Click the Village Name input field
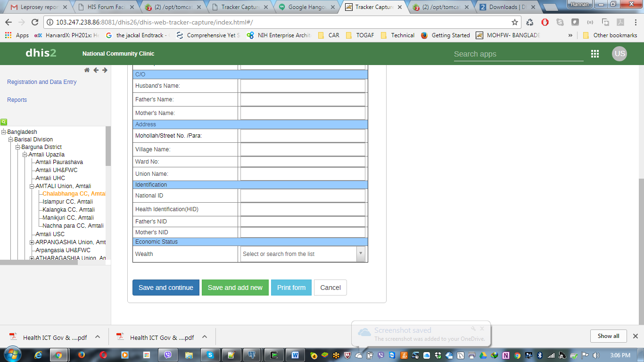Viewport: 644px width, 362px height. [x=303, y=149]
